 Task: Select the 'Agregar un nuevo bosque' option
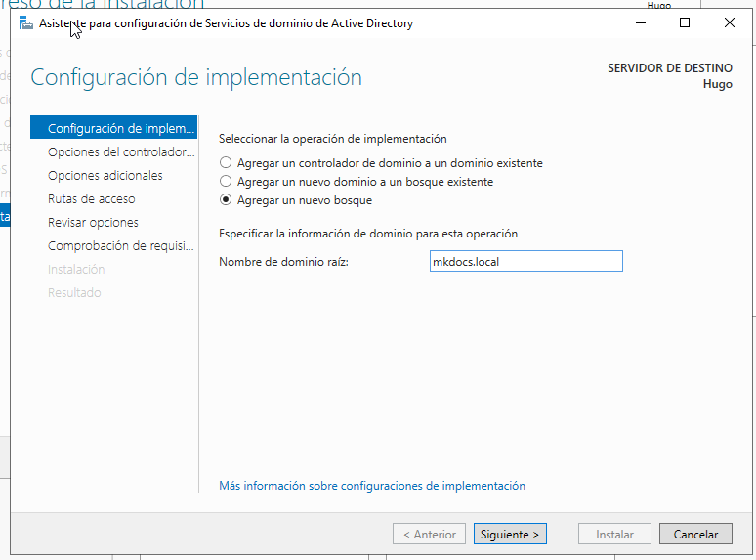pyautogui.click(x=227, y=200)
